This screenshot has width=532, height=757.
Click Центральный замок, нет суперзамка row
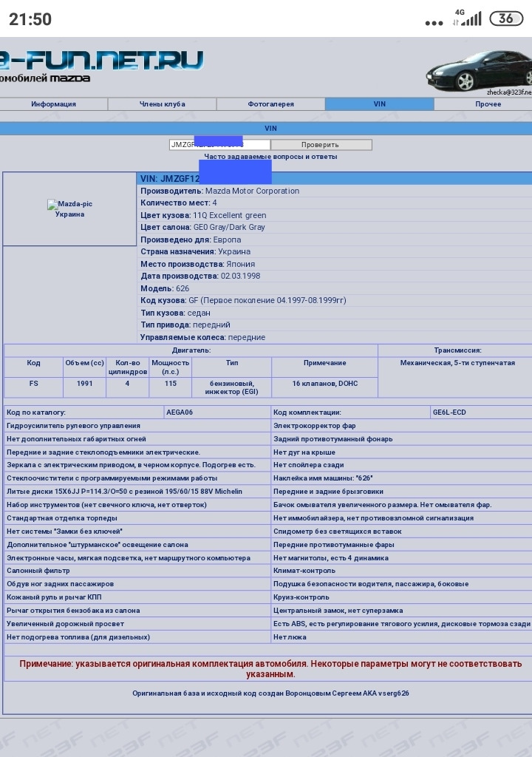[x=402, y=610]
